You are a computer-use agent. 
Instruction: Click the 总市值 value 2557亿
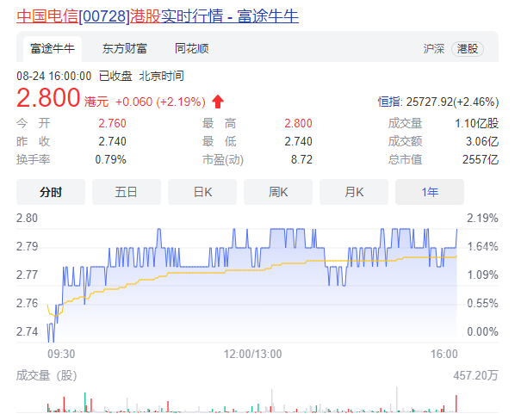pos(481,159)
